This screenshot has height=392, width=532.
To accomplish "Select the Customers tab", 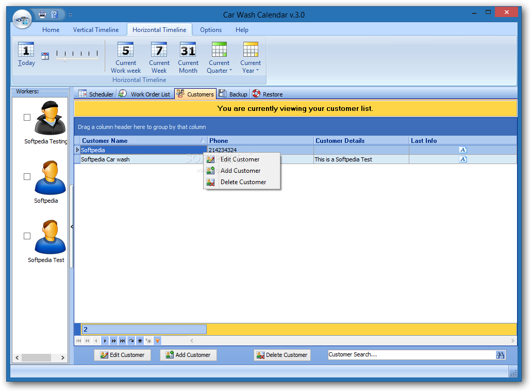I will click(195, 94).
